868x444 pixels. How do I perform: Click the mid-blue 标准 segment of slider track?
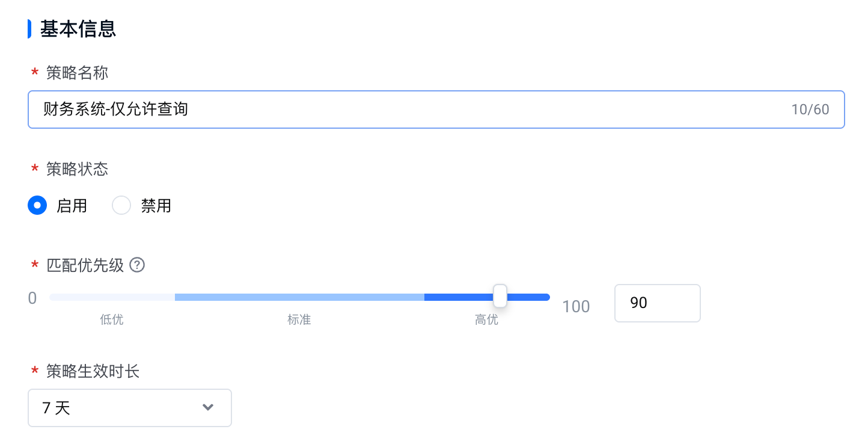(x=299, y=297)
